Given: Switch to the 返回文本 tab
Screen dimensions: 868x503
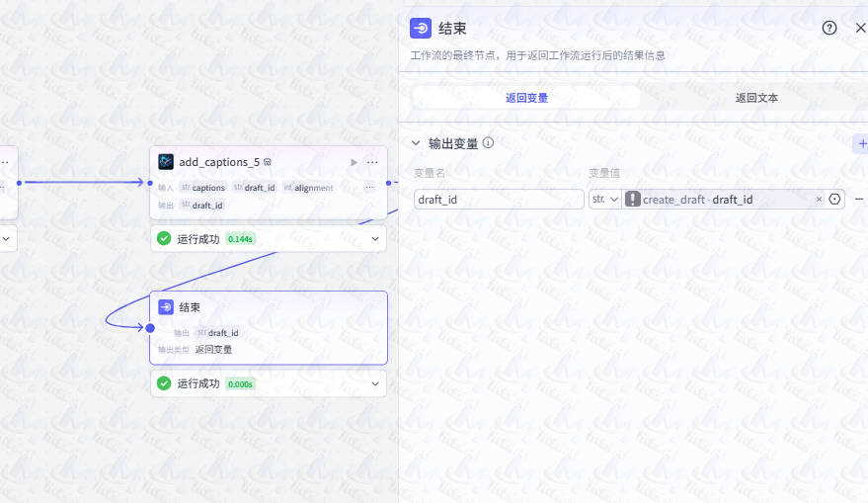Looking at the screenshot, I should point(756,98).
